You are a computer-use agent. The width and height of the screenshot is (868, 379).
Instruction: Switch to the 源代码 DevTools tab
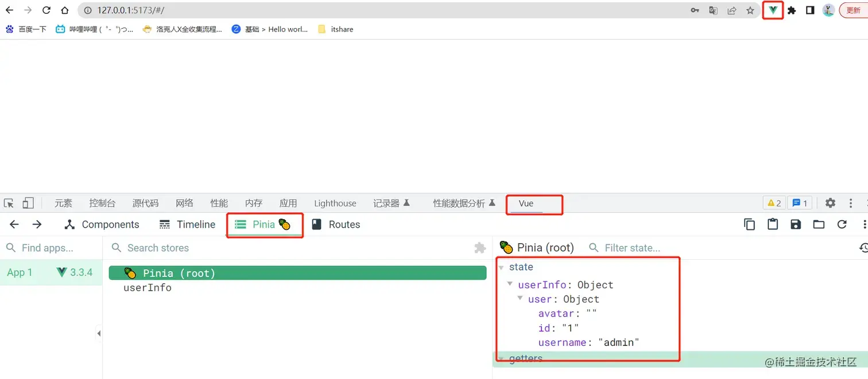click(x=145, y=203)
